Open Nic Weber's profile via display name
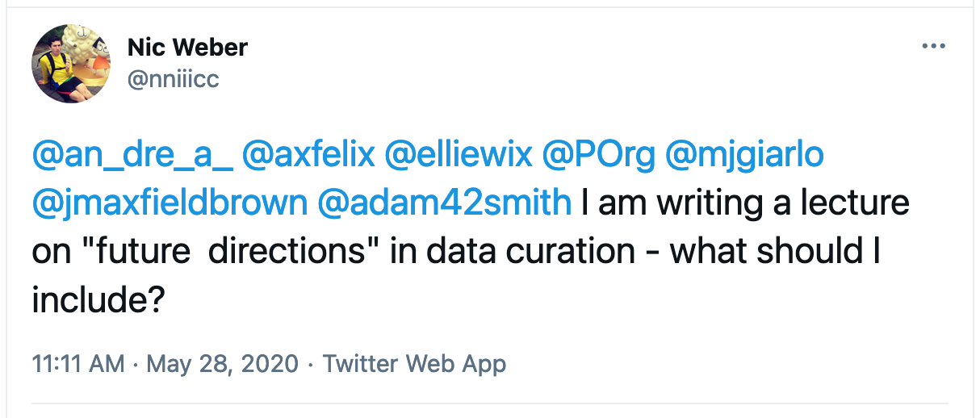Viewport: 980px width, 418px height. [187, 48]
